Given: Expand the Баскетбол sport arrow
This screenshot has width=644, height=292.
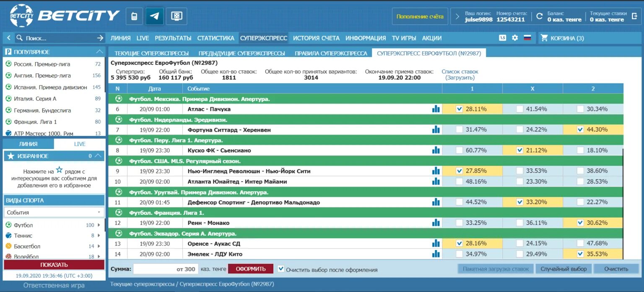Looking at the screenshot, I should (x=99, y=246).
